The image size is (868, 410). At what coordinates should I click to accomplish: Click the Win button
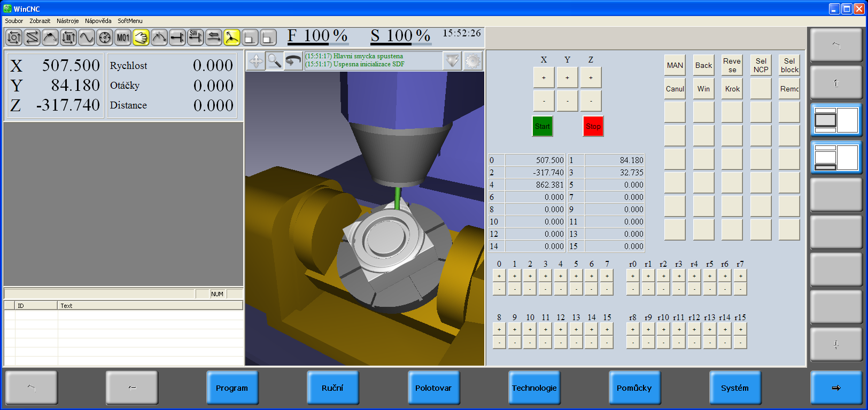(x=703, y=89)
